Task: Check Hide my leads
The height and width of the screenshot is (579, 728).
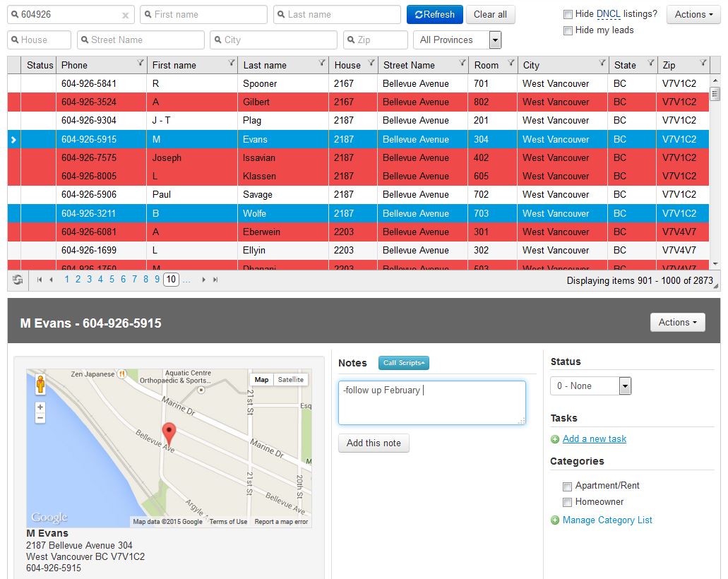Action: [567, 30]
